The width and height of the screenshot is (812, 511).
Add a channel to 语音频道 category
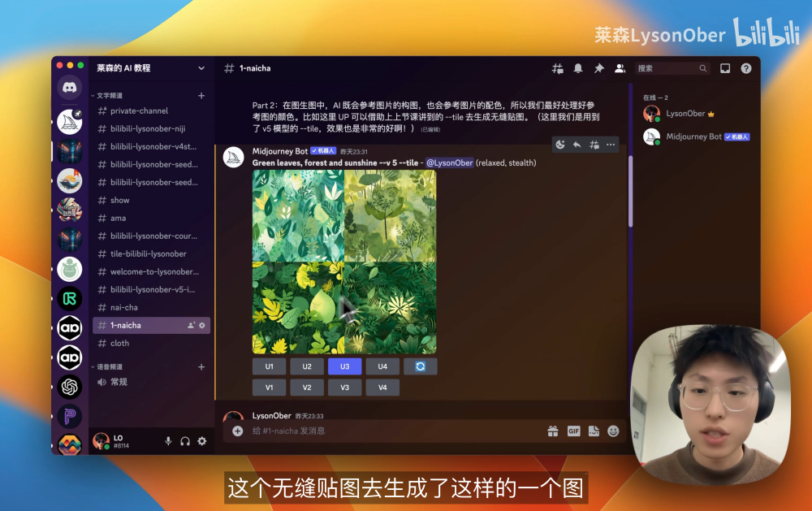(x=201, y=367)
